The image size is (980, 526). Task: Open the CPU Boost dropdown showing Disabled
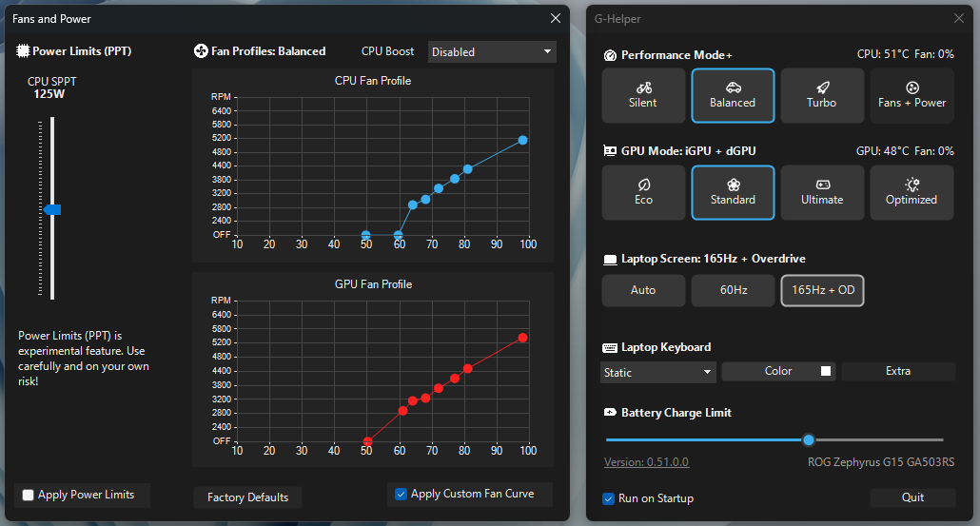coord(492,52)
